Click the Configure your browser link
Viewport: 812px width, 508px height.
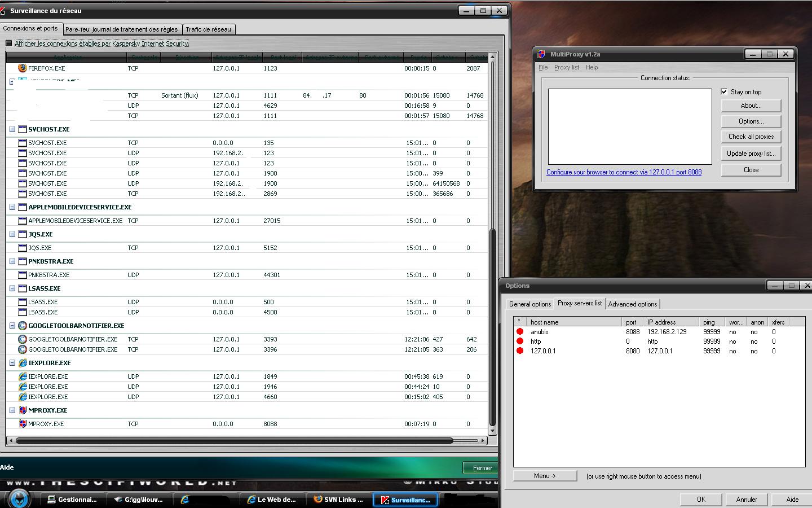tap(624, 172)
